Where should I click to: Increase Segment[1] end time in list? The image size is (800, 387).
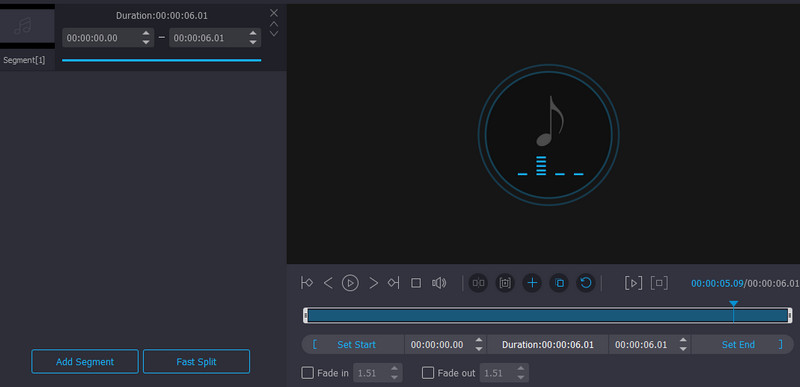tap(253, 34)
